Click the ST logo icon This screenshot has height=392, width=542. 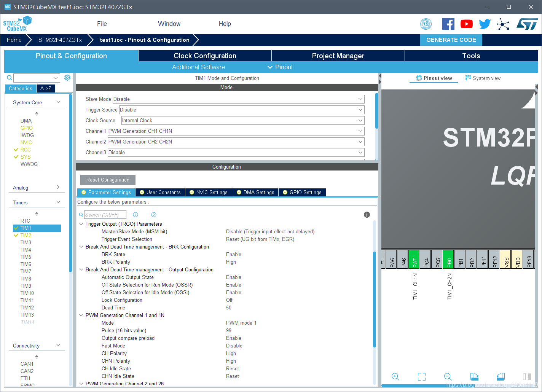(527, 24)
